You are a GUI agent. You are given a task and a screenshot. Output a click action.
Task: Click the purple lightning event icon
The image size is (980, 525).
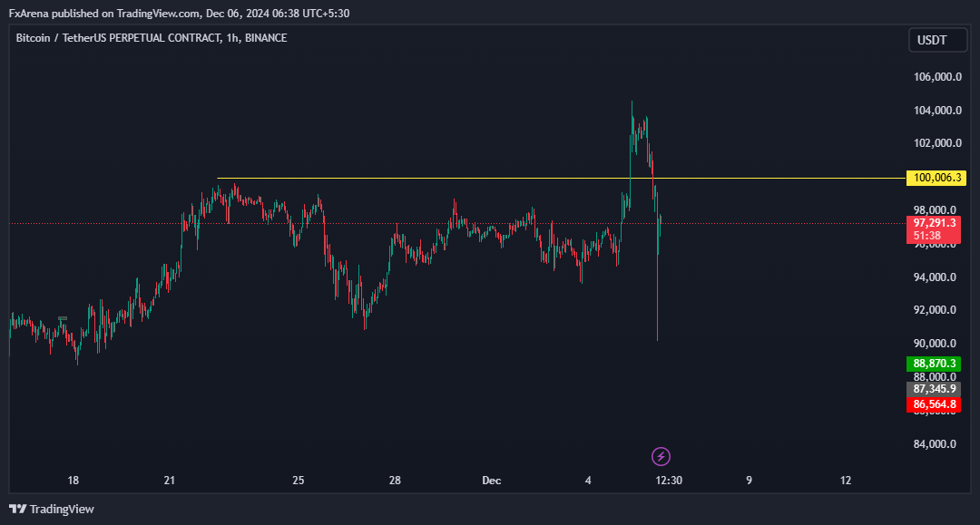click(x=661, y=456)
